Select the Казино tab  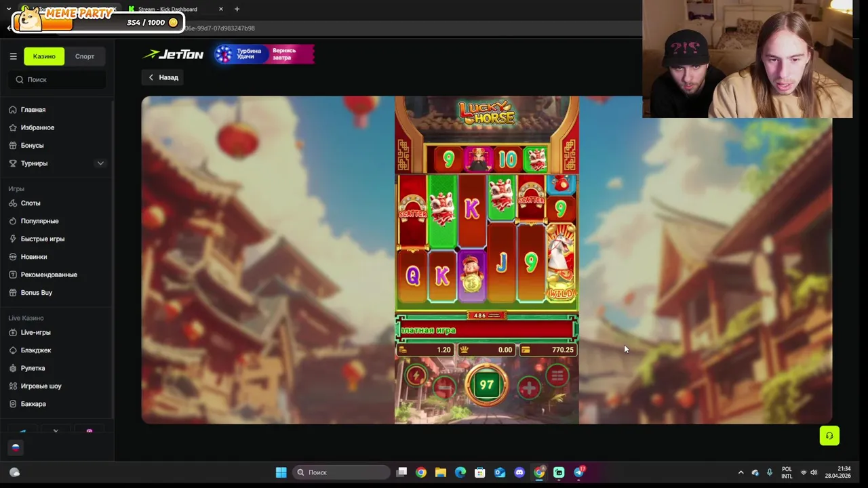pyautogui.click(x=44, y=56)
